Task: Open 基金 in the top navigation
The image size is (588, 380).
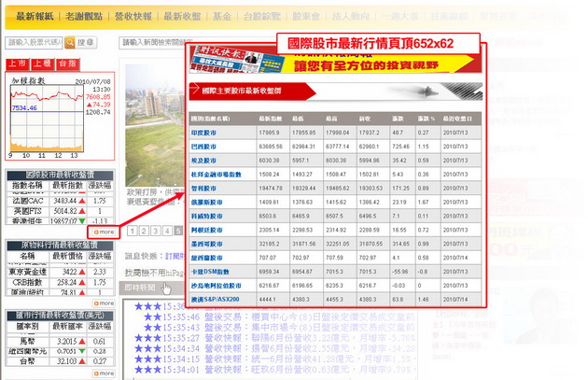Action: [x=222, y=16]
